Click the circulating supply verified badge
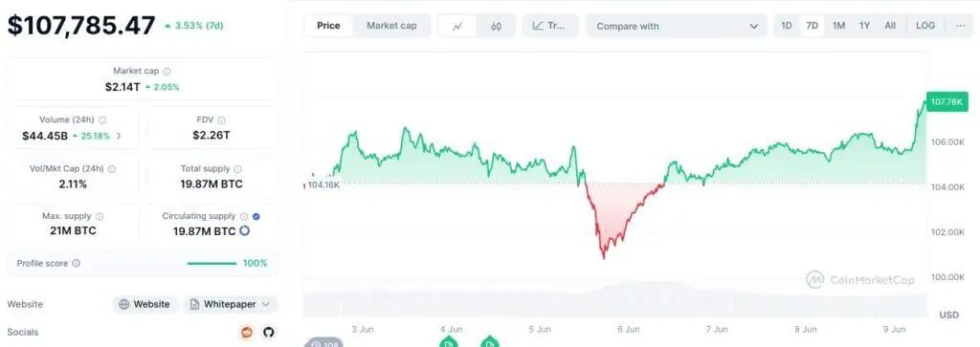Viewport: 980px width, 347px height. tap(256, 217)
